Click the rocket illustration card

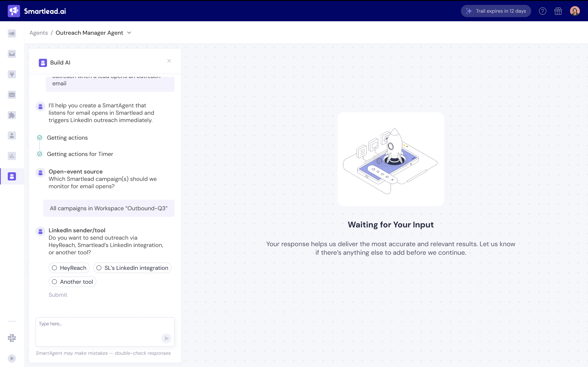[391, 159]
